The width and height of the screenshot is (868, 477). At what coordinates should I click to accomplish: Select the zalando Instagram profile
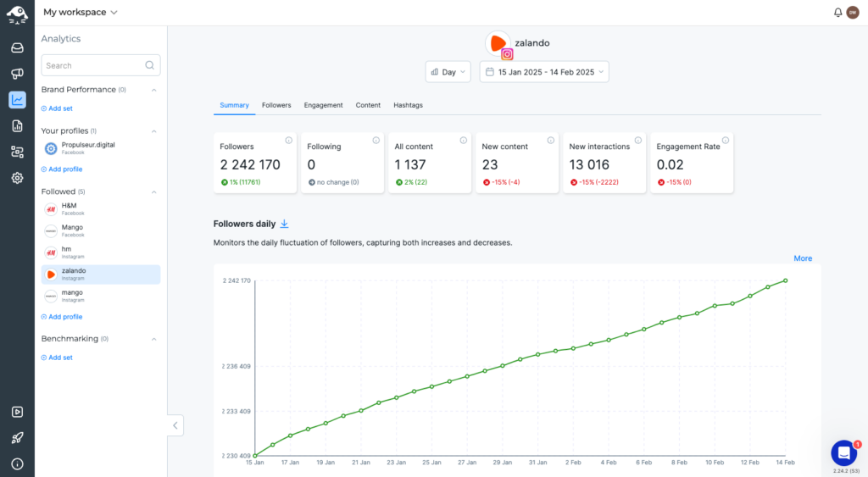(101, 275)
